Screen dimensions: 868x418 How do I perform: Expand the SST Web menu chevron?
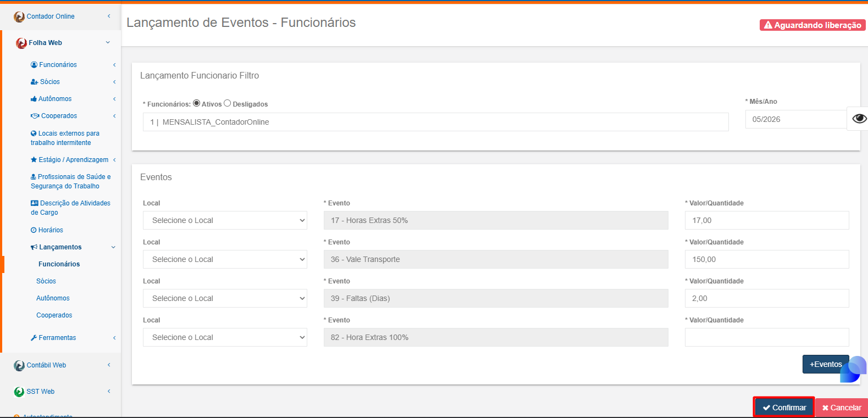tap(109, 392)
